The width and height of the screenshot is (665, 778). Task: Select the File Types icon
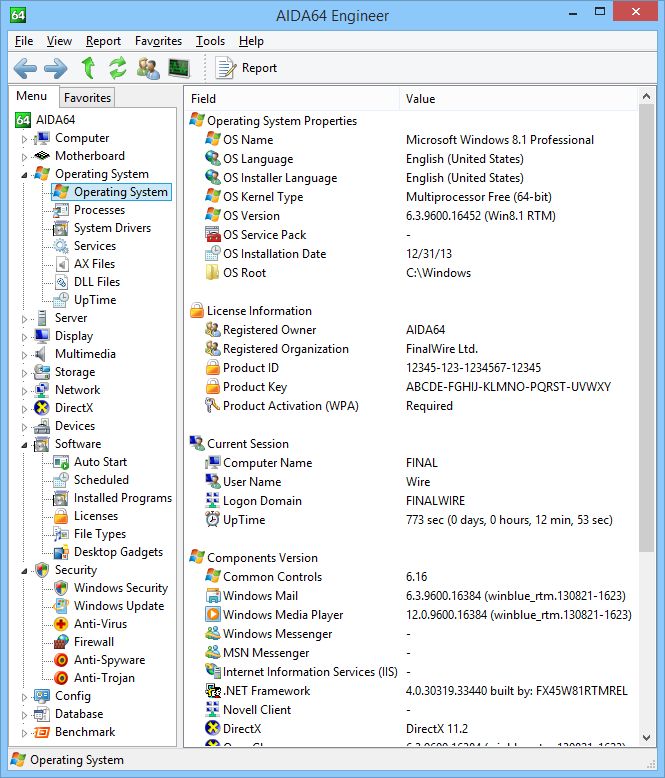(61, 534)
